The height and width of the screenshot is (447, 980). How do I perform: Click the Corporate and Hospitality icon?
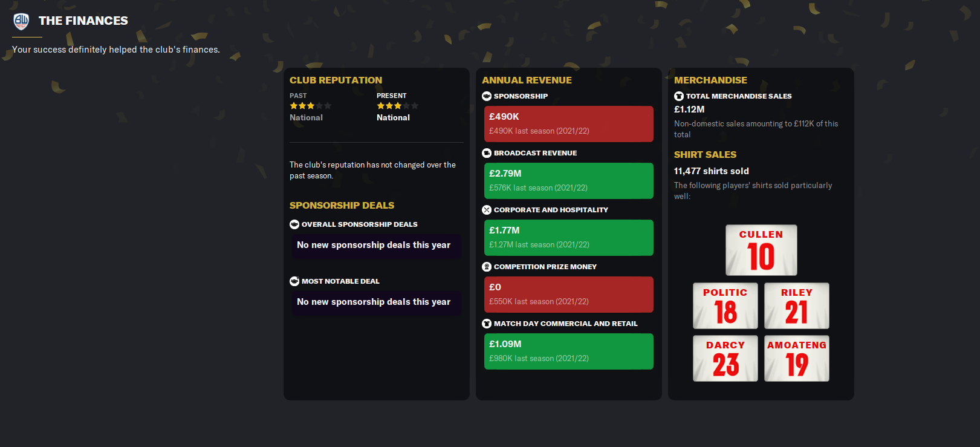(x=487, y=210)
